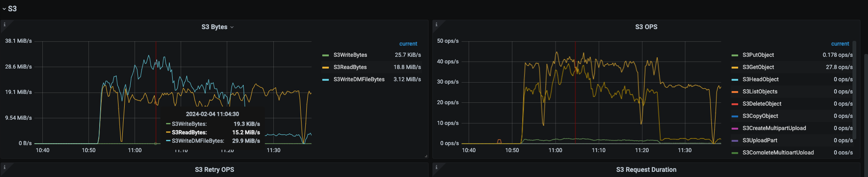Click the S3 Retry OPS panel info icon
Viewport: 868px width, 177px height.
point(4,167)
